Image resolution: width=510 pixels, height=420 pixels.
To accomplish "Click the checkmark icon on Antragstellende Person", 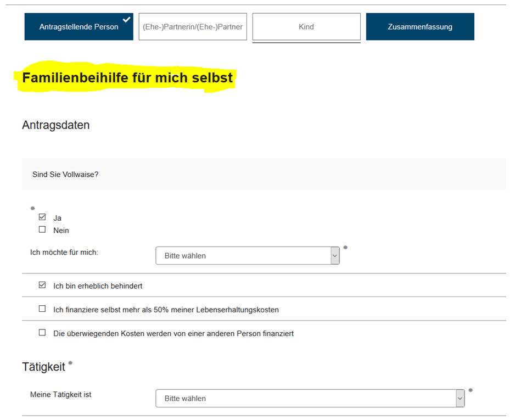I will 127,20.
